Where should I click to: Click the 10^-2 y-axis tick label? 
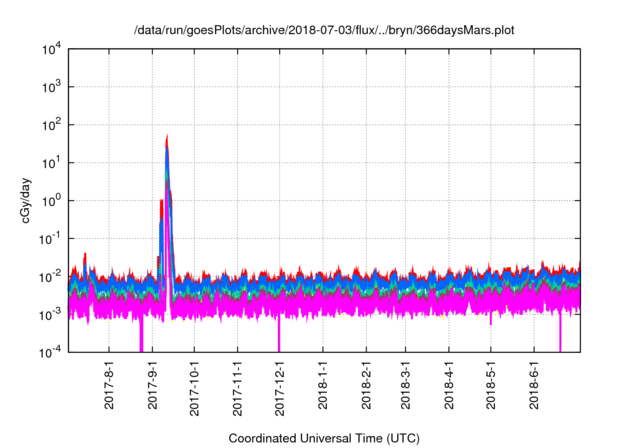[51, 277]
